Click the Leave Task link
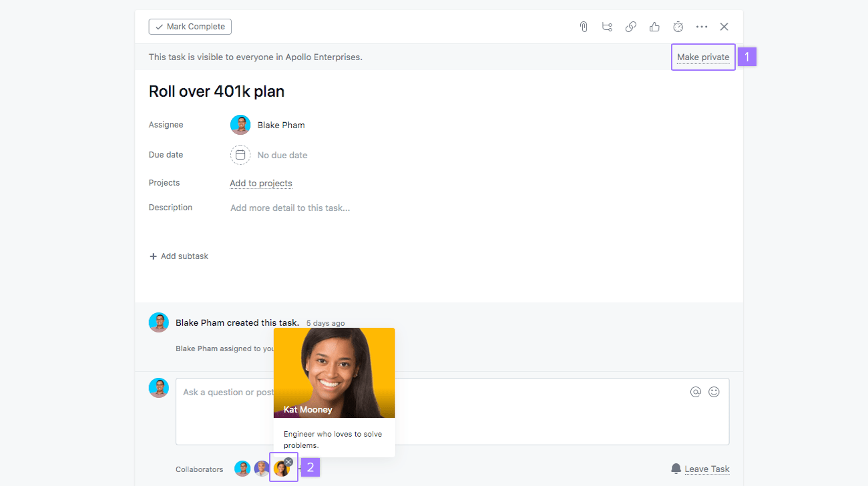This screenshot has height=486, width=868. [707, 469]
